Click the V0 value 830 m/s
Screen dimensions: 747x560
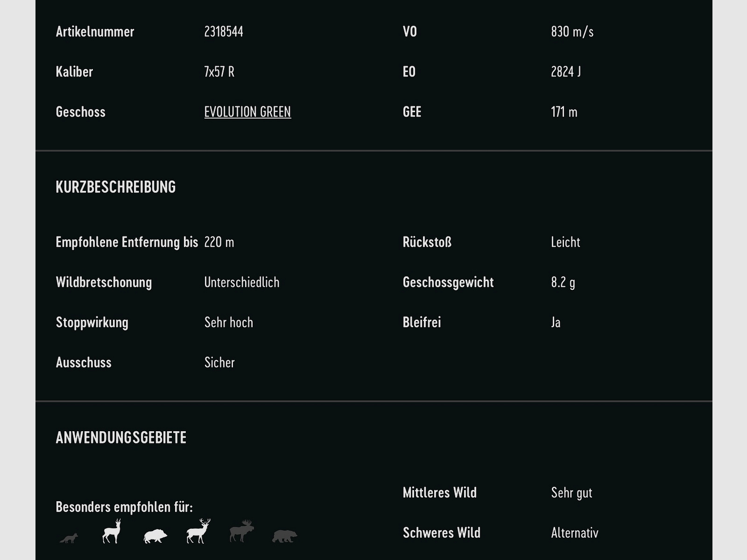572,32
